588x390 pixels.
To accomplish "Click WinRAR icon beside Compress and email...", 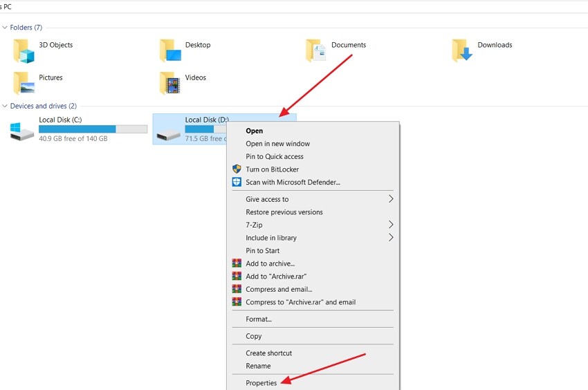I will [237, 289].
